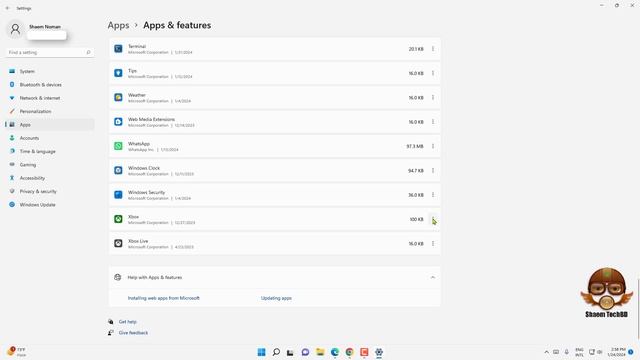The image size is (640, 360).
Task: Open Windows Update settings
Action: (50, 204)
